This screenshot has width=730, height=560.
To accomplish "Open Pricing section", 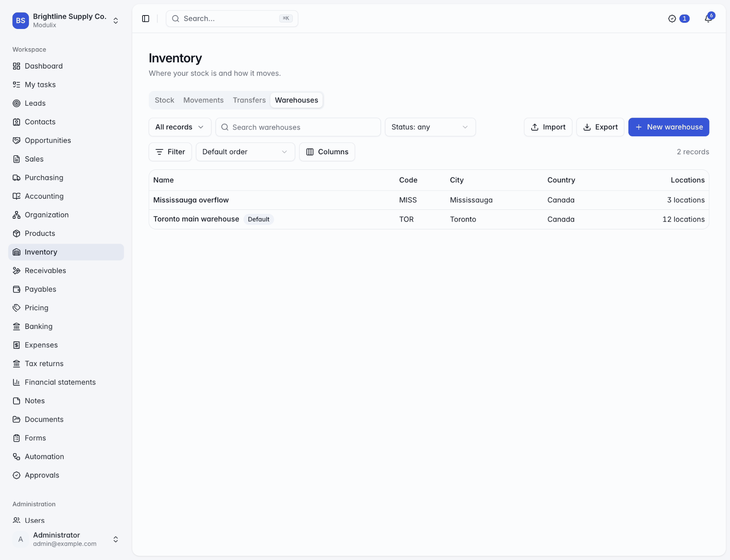I will click(x=66, y=308).
